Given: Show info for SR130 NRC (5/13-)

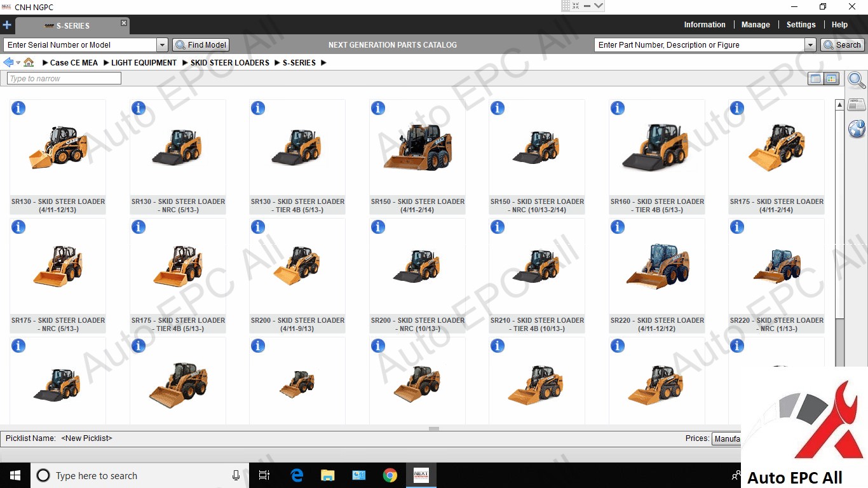Looking at the screenshot, I should [139, 108].
